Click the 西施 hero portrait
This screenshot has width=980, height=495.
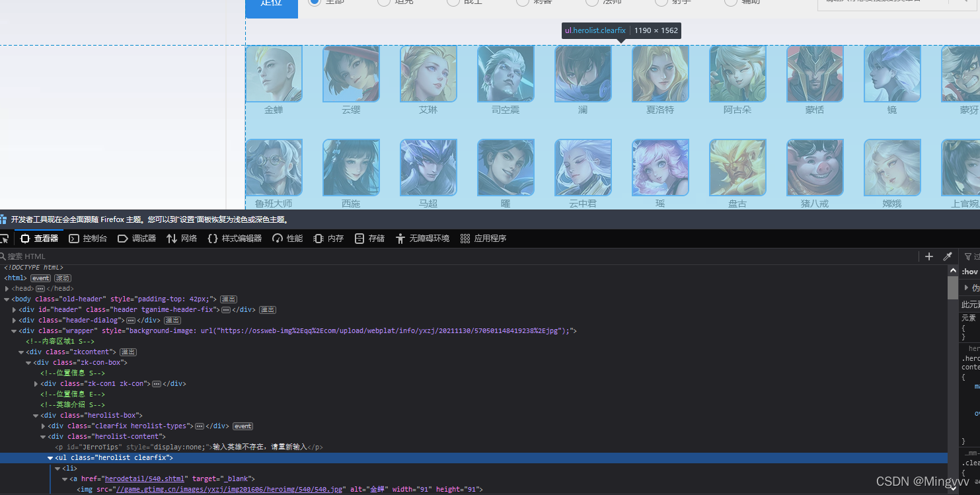(x=351, y=167)
